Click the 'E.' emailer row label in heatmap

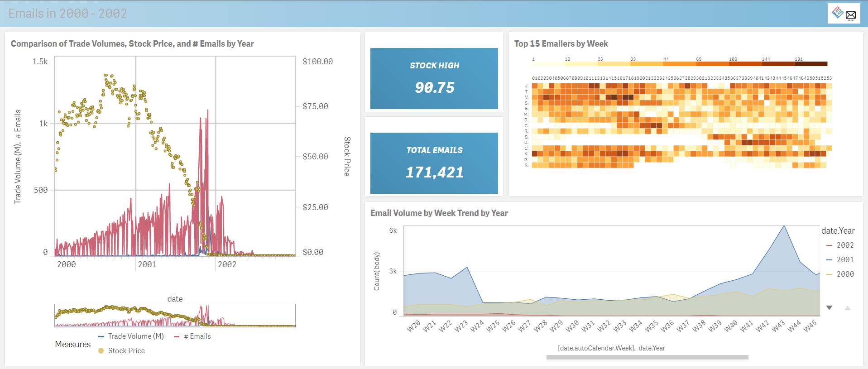[527, 109]
